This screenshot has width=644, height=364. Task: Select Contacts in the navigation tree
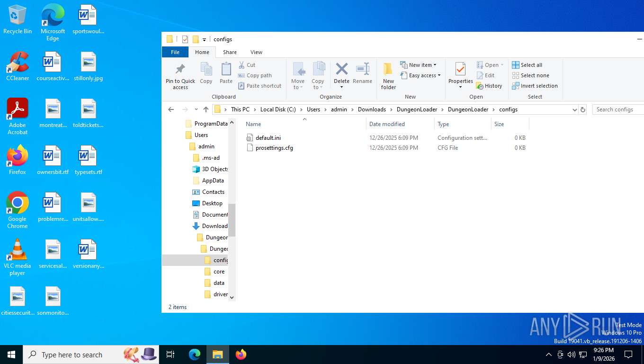coord(209,192)
